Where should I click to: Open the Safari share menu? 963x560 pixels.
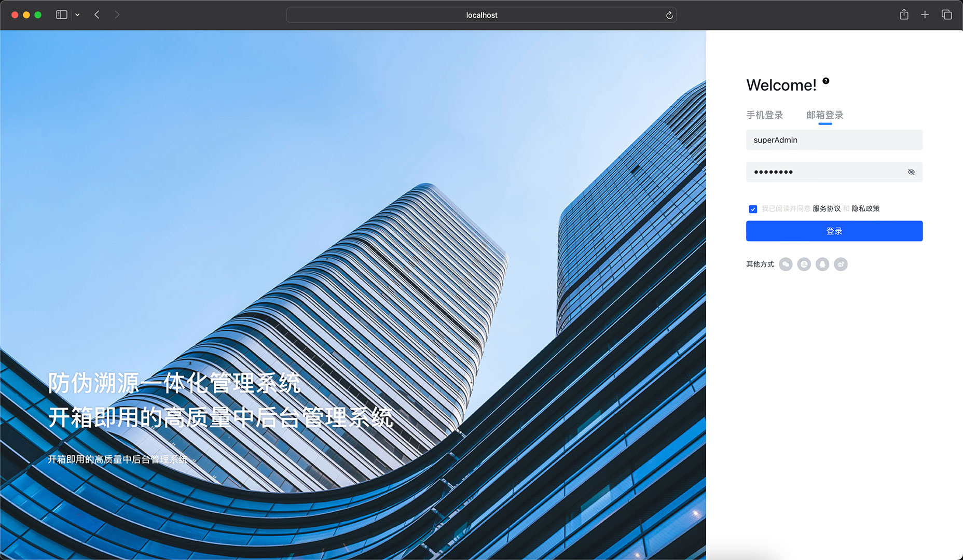[904, 15]
